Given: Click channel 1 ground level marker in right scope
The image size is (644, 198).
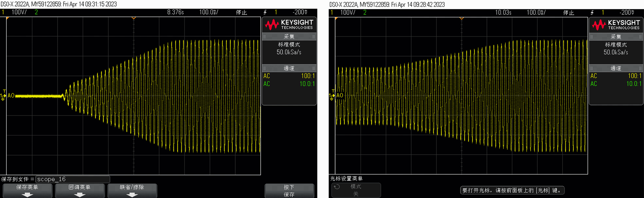Looking at the screenshot, I should click(331, 97).
